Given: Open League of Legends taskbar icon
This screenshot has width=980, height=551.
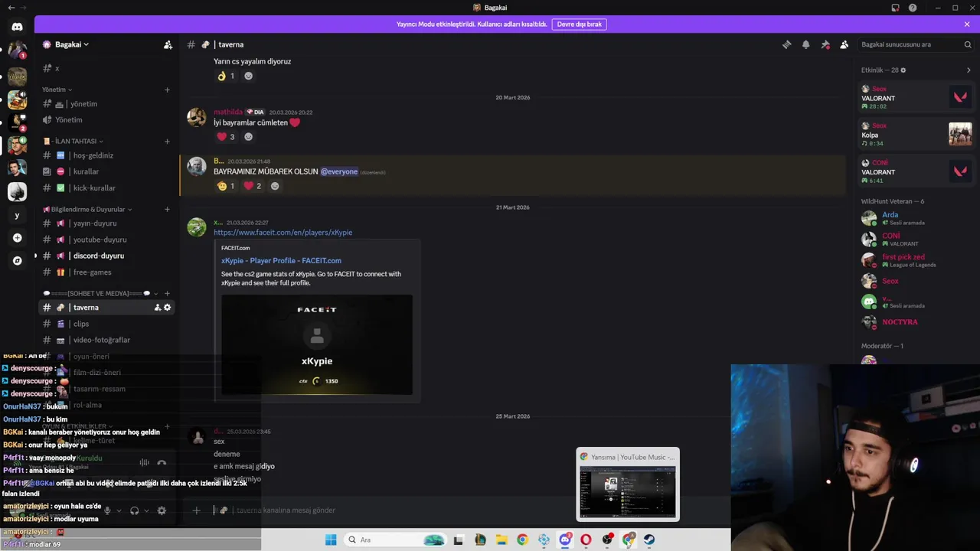Looking at the screenshot, I should [480, 540].
